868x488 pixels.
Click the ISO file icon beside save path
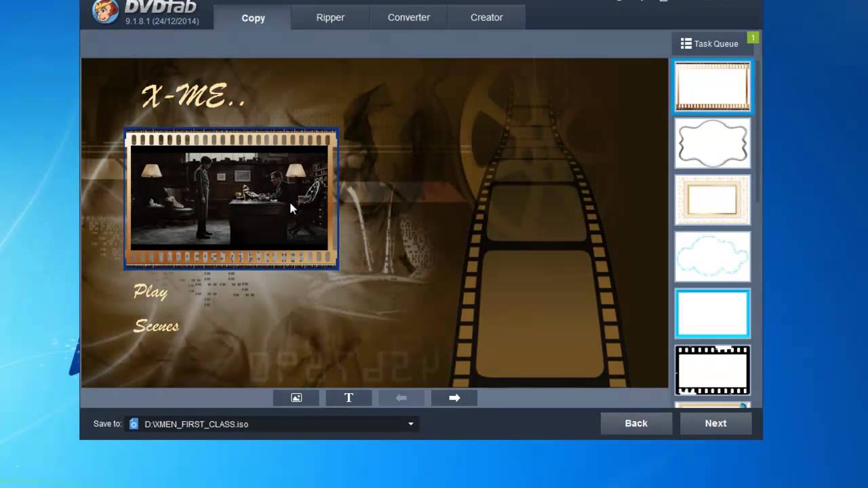[134, 424]
